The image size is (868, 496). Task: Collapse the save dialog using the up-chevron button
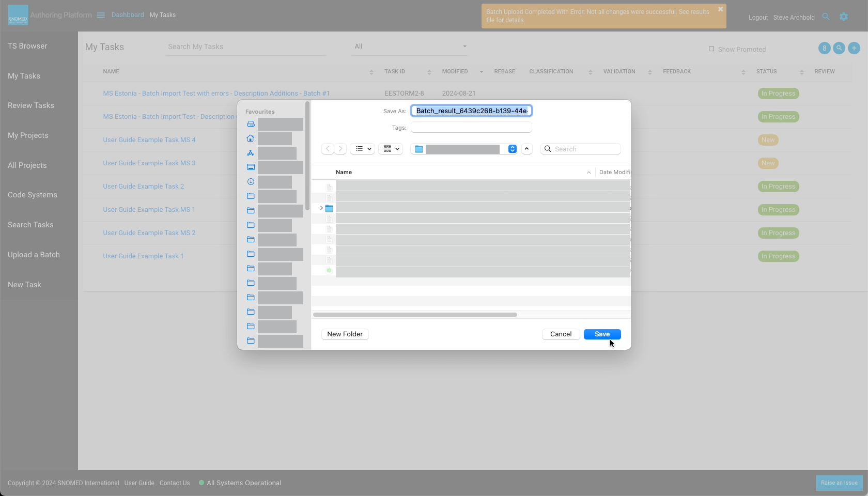click(526, 149)
